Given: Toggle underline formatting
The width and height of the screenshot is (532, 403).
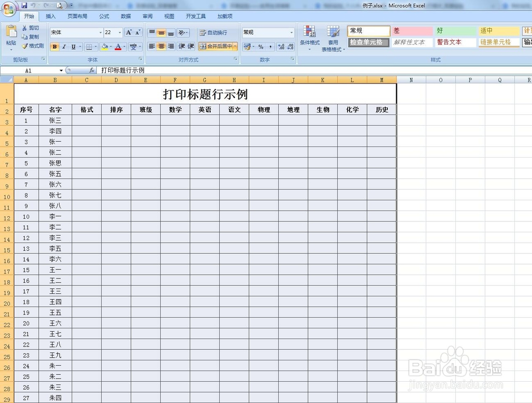Looking at the screenshot, I should coord(73,46).
